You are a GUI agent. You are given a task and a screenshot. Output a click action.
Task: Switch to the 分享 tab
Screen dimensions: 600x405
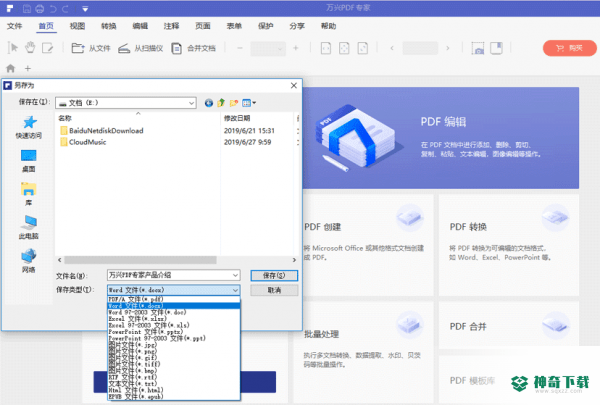pyautogui.click(x=297, y=26)
